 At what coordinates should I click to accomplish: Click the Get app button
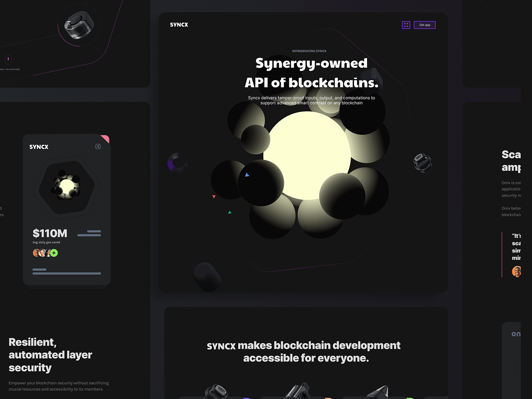pos(425,25)
